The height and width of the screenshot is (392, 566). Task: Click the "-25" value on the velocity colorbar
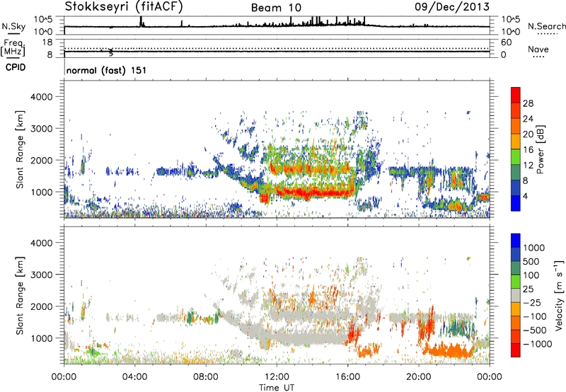pos(531,303)
